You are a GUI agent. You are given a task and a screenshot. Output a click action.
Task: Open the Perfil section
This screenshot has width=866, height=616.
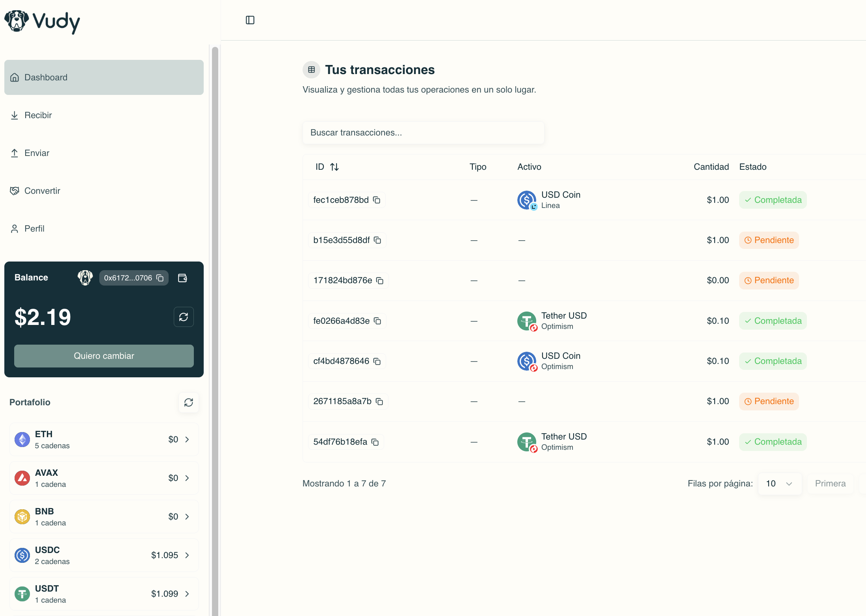34,228
